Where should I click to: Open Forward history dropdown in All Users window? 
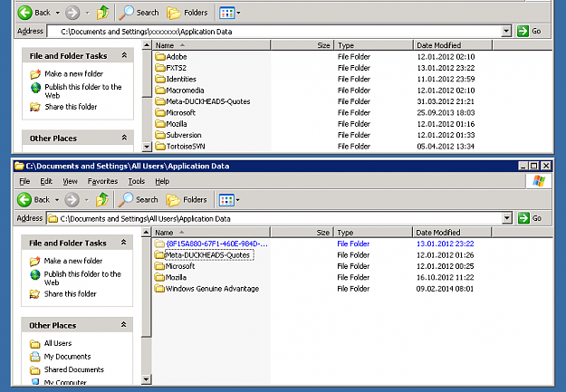click(87, 200)
